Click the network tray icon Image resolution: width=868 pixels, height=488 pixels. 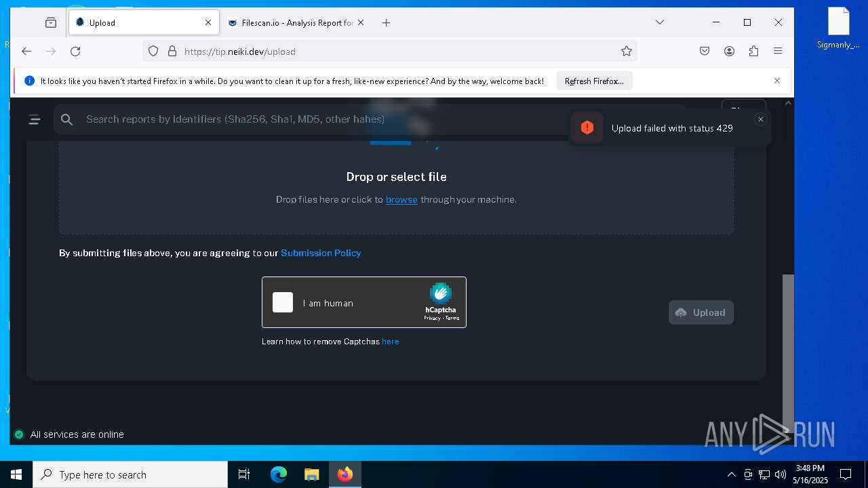pyautogui.click(x=764, y=474)
